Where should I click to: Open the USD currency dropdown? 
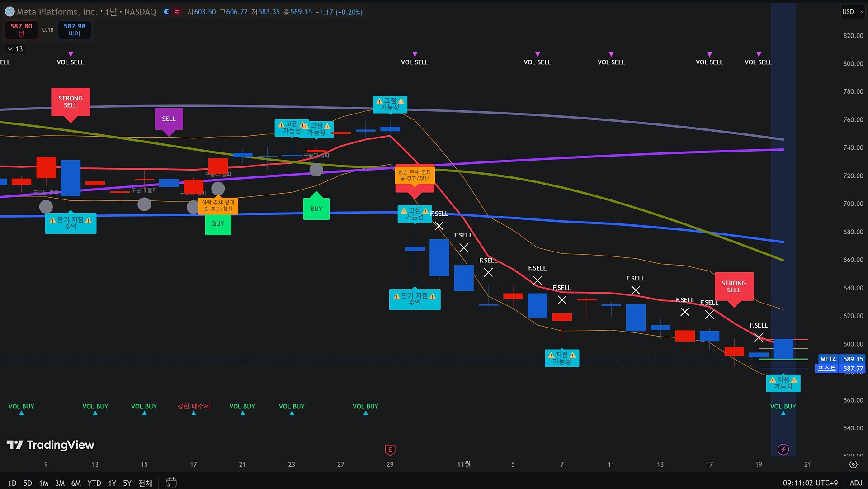point(853,12)
